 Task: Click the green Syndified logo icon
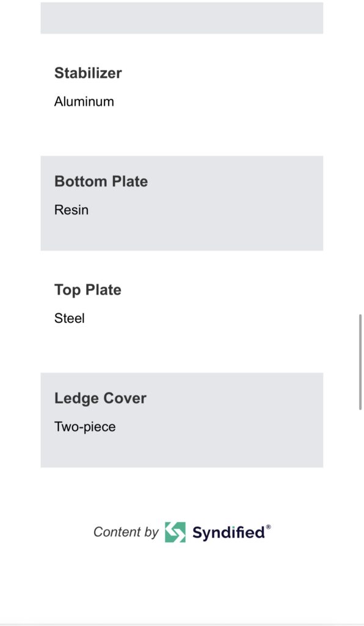[175, 532]
